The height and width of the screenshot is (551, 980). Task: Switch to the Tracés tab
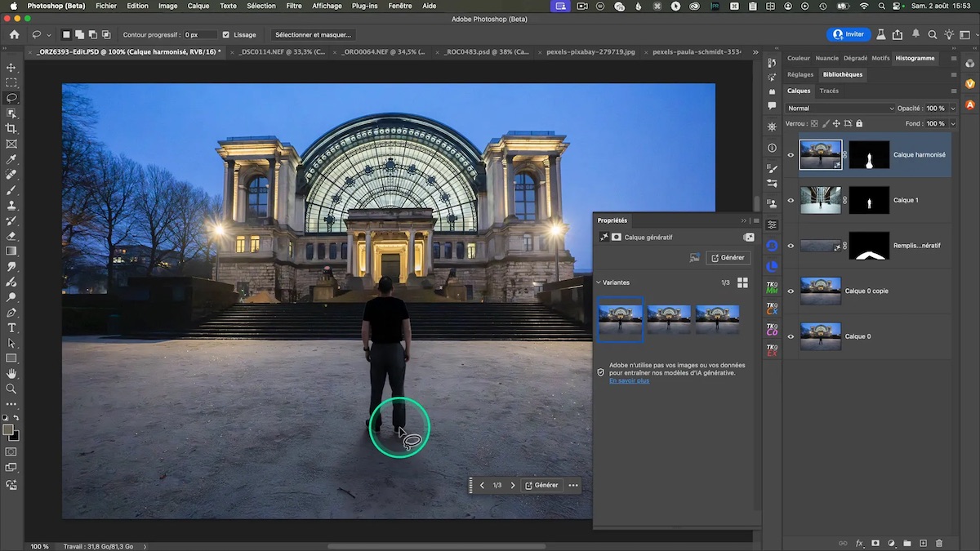(829, 91)
